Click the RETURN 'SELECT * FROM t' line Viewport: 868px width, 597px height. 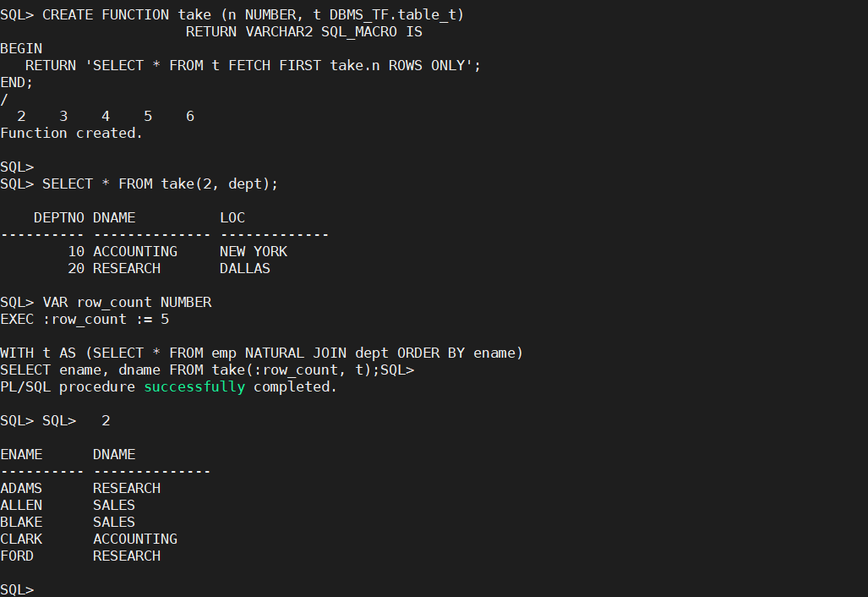coord(253,65)
